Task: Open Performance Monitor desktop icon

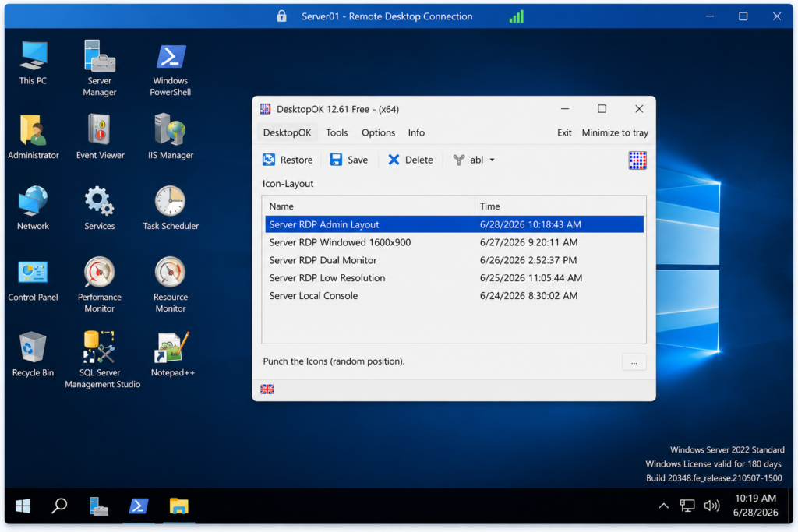Action: (x=100, y=285)
